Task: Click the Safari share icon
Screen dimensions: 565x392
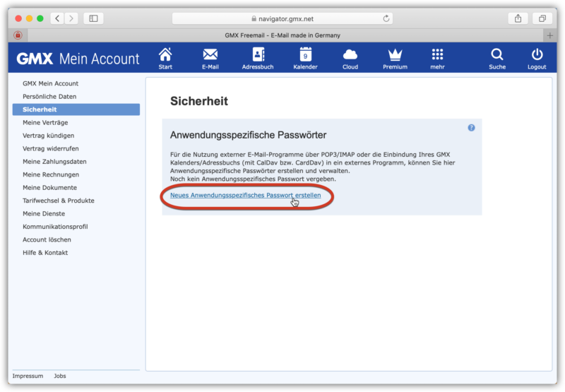Action: click(518, 18)
